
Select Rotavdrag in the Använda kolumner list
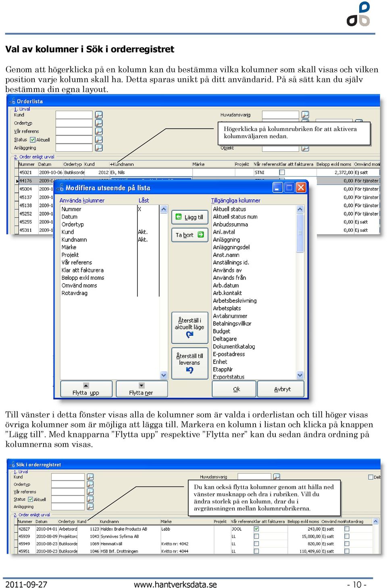coord(75,293)
